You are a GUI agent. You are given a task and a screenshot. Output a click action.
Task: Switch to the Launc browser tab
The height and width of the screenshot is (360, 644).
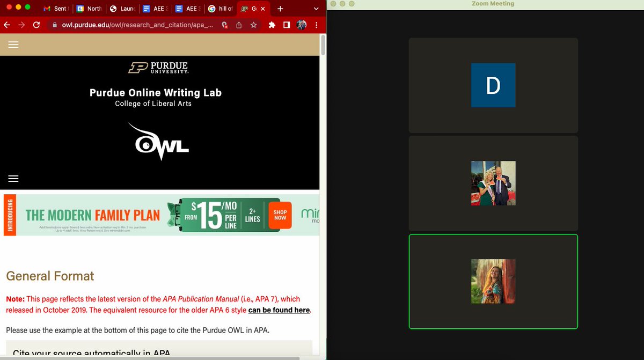coord(122,9)
